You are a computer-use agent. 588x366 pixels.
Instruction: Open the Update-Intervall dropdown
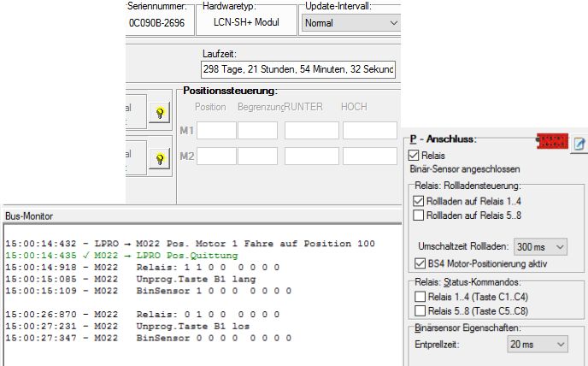pyautogui.click(x=350, y=23)
